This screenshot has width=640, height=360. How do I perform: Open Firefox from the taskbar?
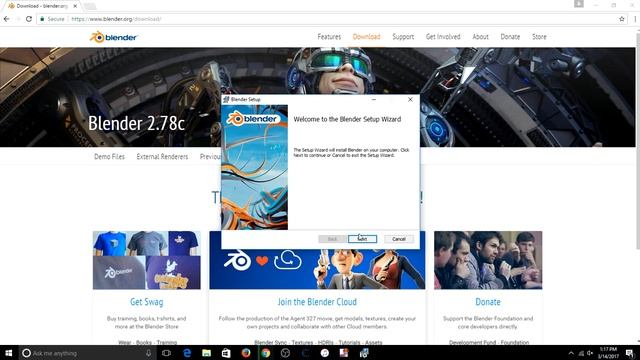pyautogui.click(x=246, y=353)
